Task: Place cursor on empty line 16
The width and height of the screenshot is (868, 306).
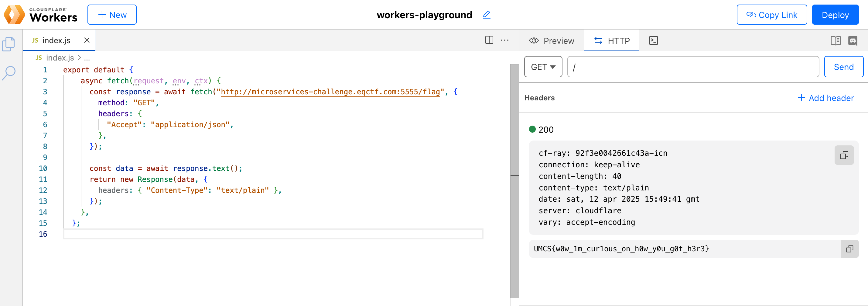Action: point(273,234)
